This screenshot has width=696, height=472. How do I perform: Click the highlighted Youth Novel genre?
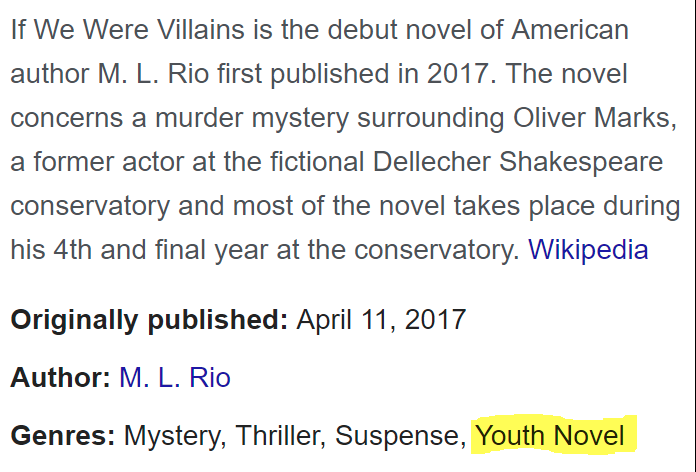coord(550,436)
